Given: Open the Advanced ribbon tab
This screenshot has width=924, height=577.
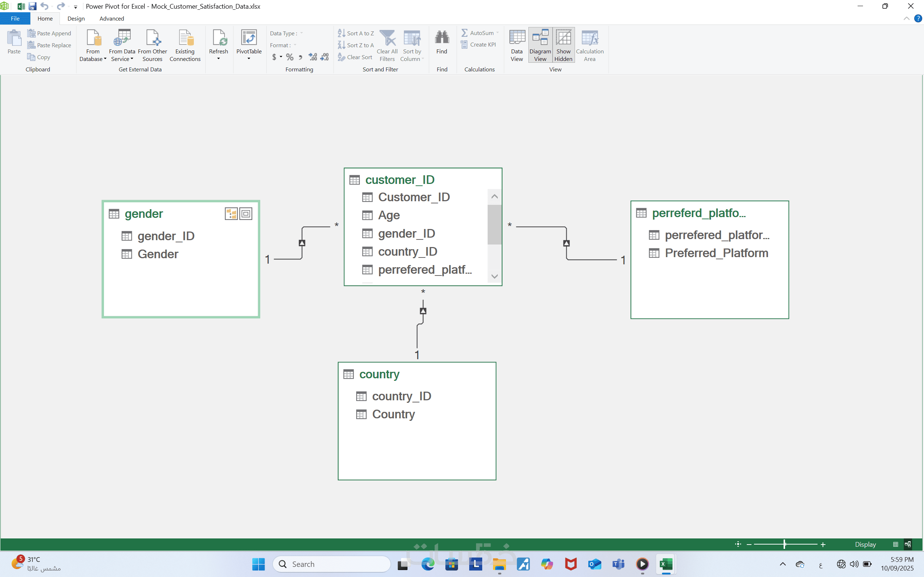Looking at the screenshot, I should pos(112,18).
